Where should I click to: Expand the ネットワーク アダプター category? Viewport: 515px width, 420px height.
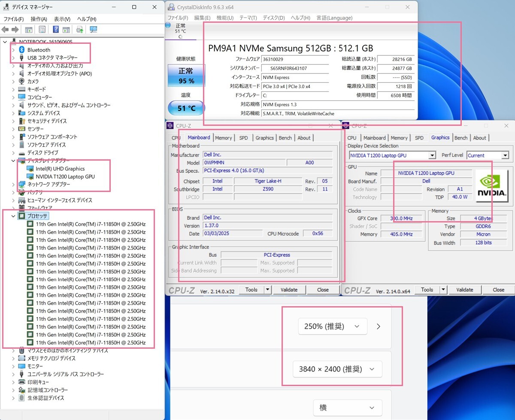(x=13, y=184)
